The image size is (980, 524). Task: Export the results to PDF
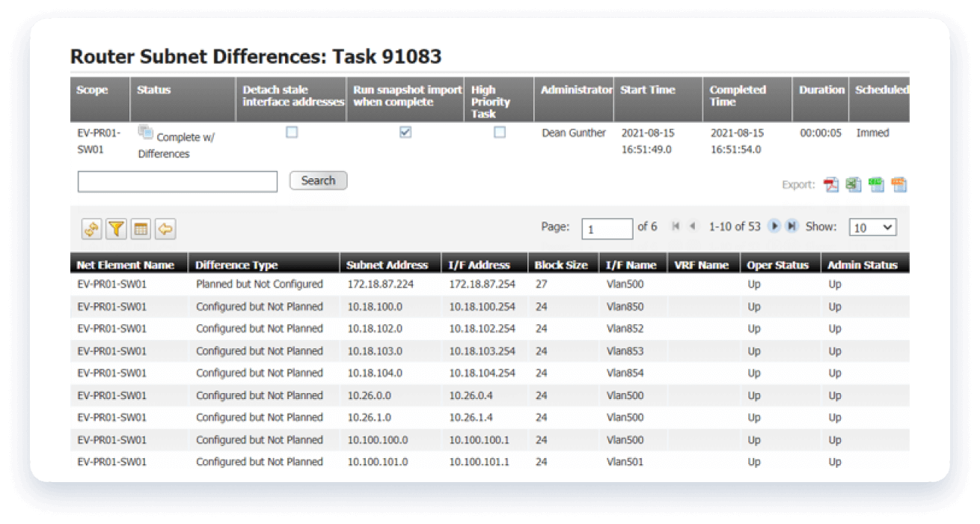tap(830, 184)
